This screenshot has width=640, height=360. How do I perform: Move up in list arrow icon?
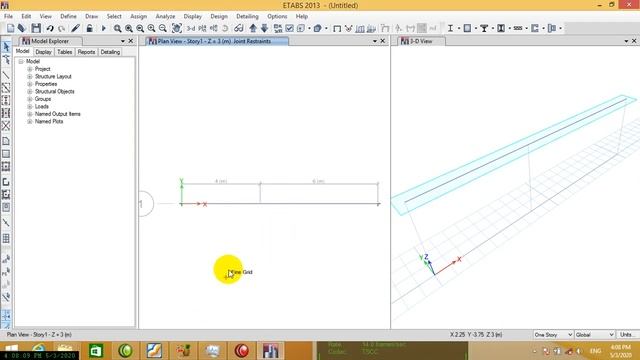click(x=253, y=28)
